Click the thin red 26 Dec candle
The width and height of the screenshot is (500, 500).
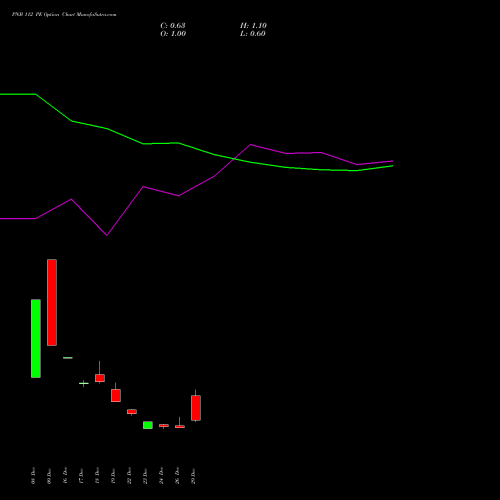[180, 426]
